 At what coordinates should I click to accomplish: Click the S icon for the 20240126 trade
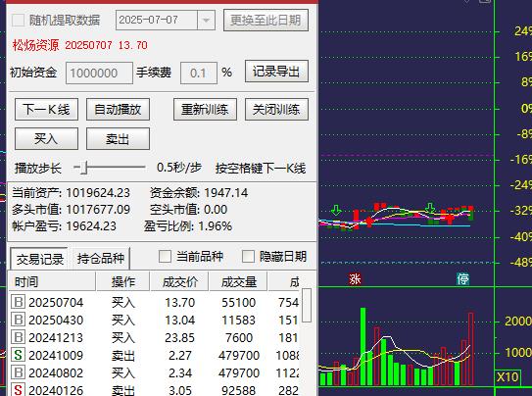(x=18, y=389)
